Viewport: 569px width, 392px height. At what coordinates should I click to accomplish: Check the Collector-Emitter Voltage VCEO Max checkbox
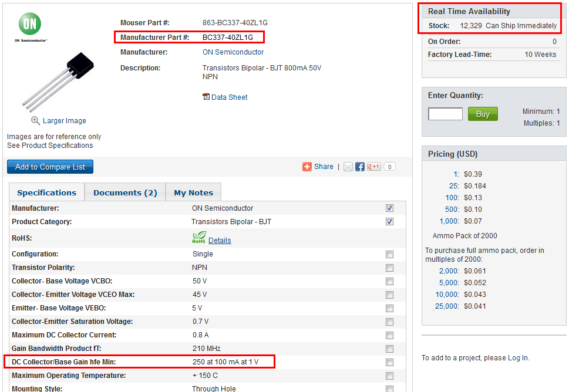pyautogui.click(x=389, y=295)
